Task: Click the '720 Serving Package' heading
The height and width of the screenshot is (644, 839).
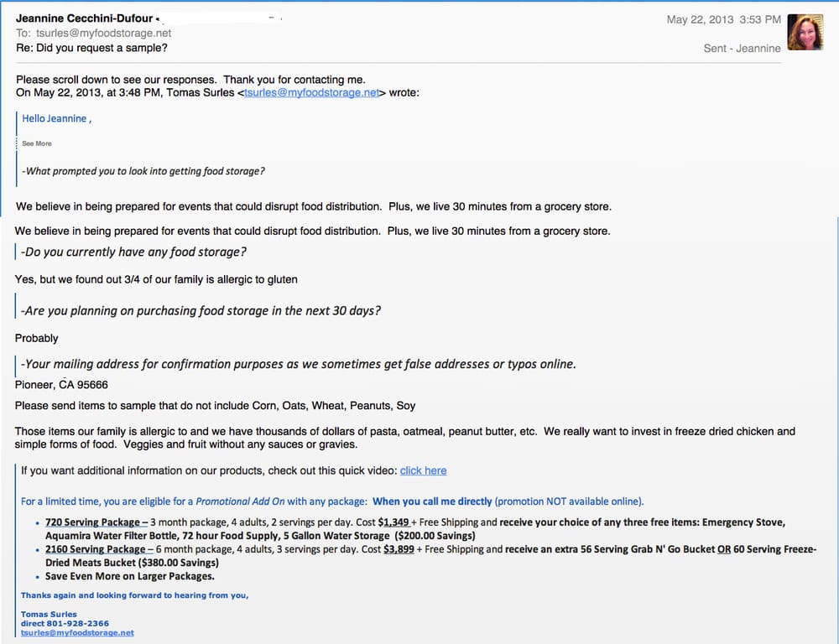Action: click(95, 522)
